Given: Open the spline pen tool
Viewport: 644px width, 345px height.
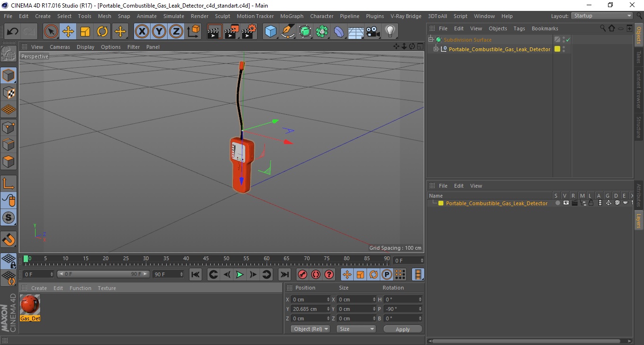Looking at the screenshot, I should click(288, 32).
